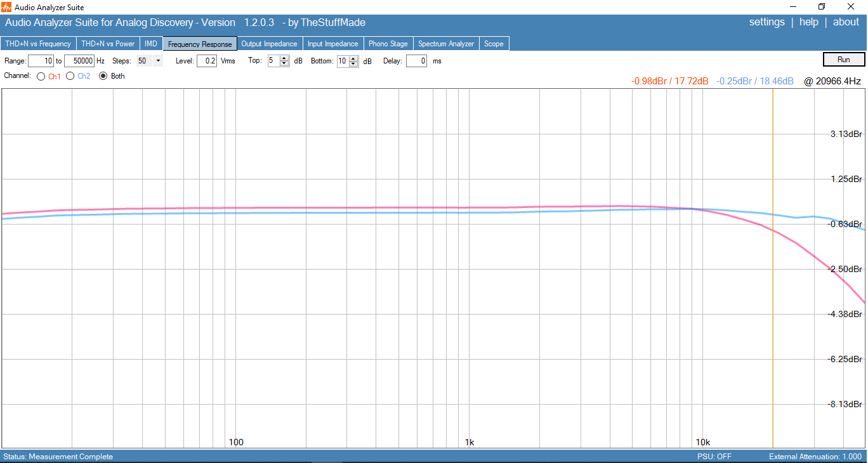The width and height of the screenshot is (868, 463).
Task: Close the Audio Analyzer Suite window
Action: coord(851,7)
